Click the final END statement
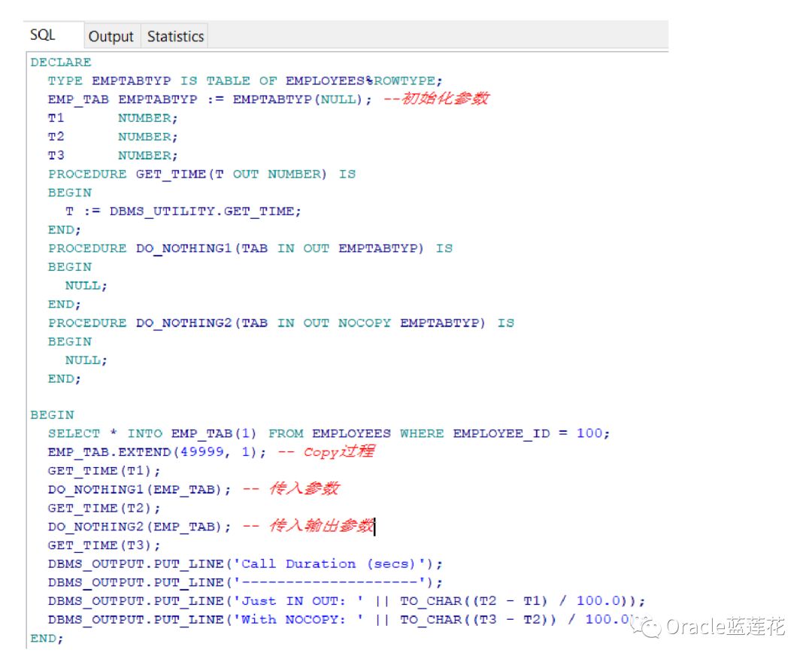The width and height of the screenshot is (812, 662). 45,638
